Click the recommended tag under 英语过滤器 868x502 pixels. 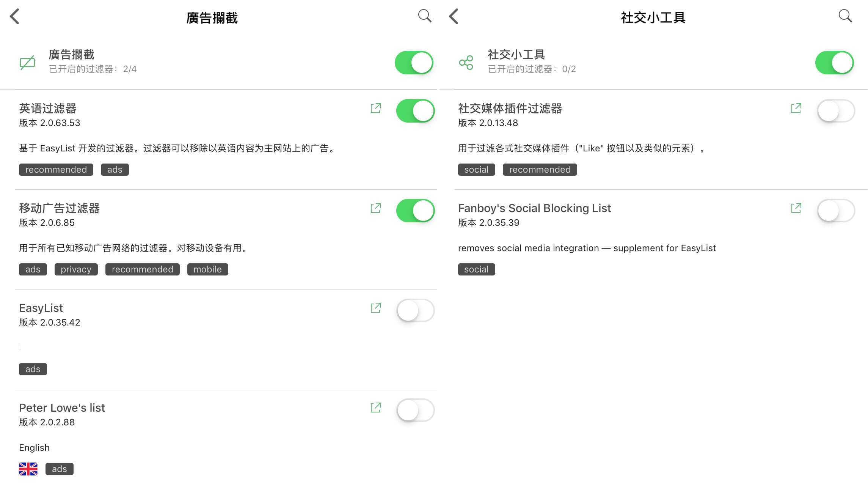(x=55, y=169)
